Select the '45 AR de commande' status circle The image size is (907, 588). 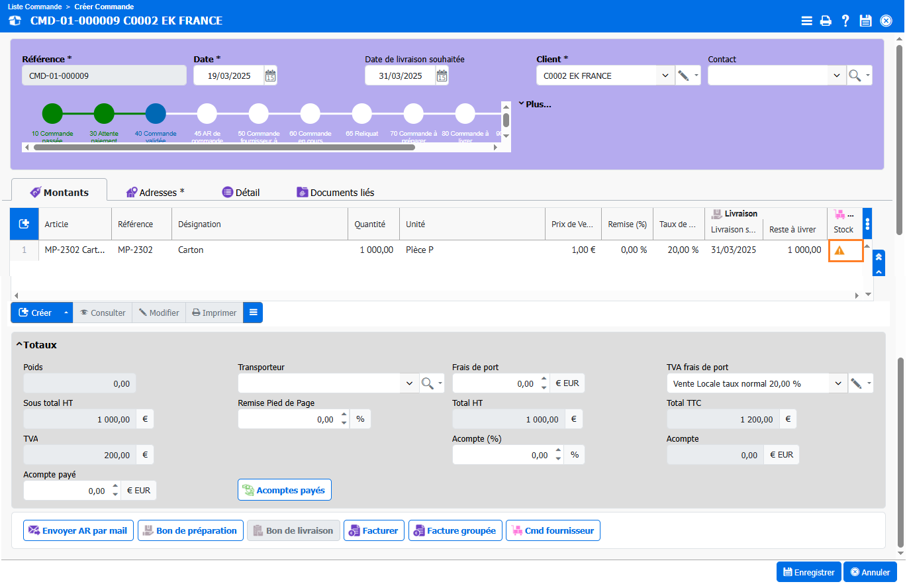tap(207, 114)
